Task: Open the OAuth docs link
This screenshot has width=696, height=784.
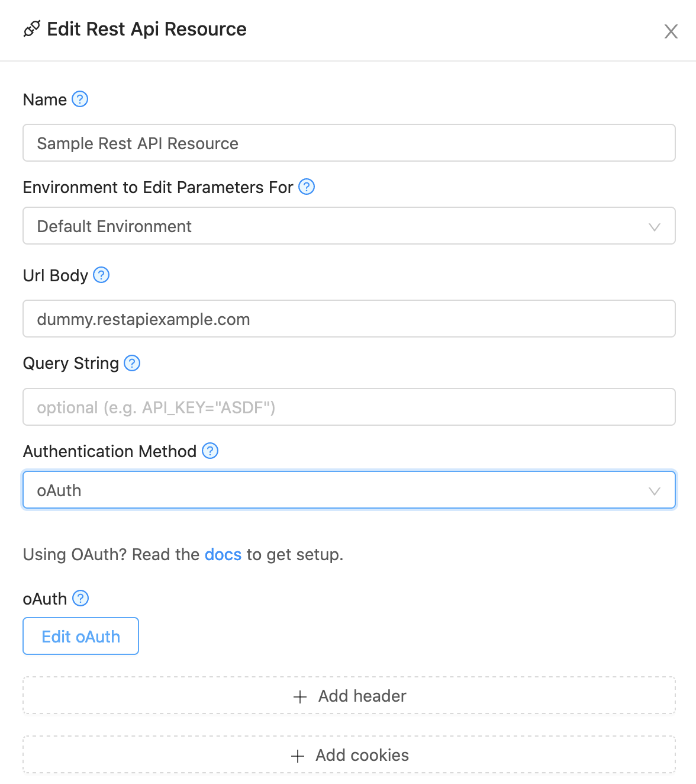Action: tap(223, 554)
